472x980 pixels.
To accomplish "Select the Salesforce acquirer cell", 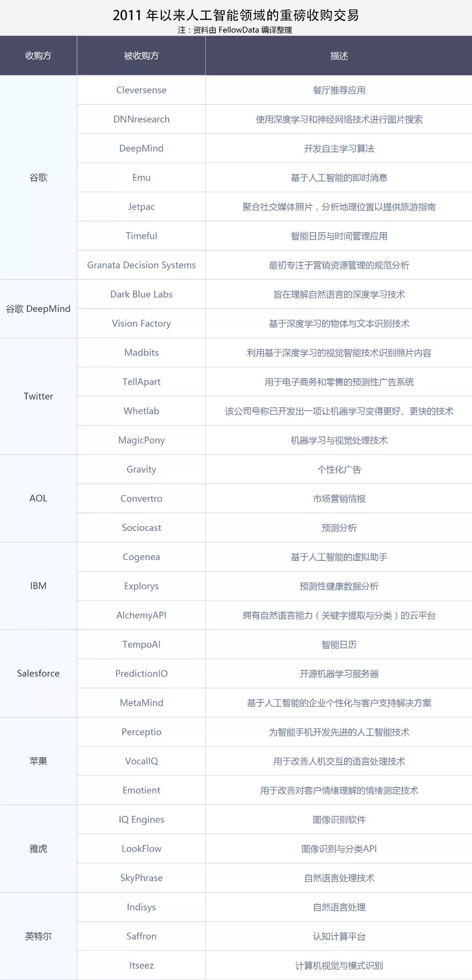I will click(x=38, y=673).
